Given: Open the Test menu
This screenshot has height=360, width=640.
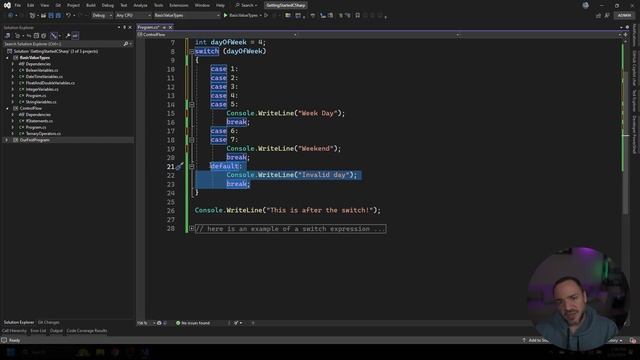Looking at the screenshot, I should pos(124,5).
